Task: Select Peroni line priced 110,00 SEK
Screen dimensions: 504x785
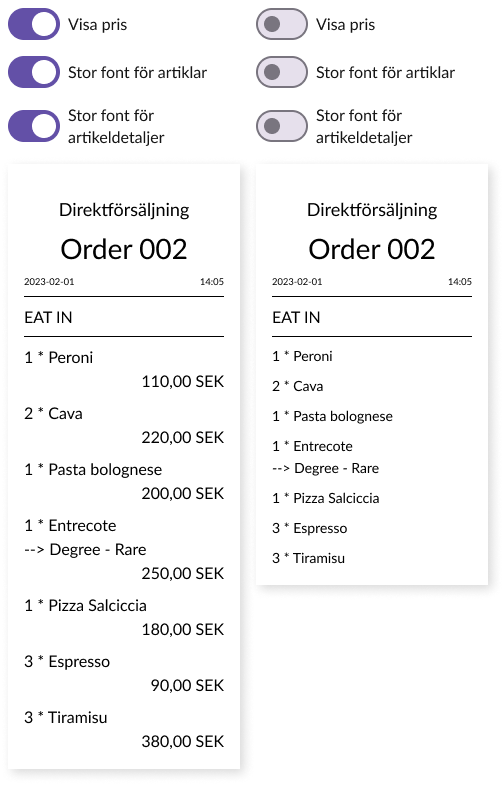Action: click(59, 357)
